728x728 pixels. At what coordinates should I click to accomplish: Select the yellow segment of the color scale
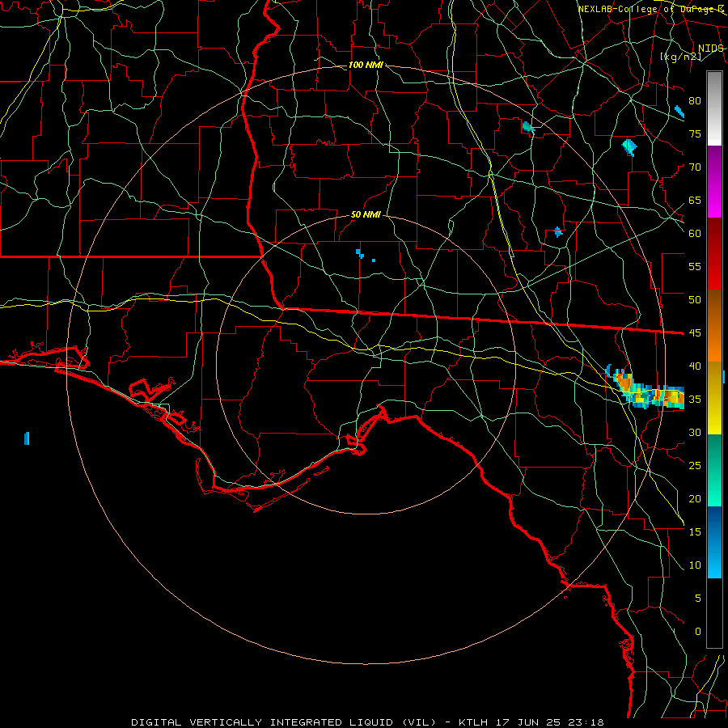coord(714,398)
